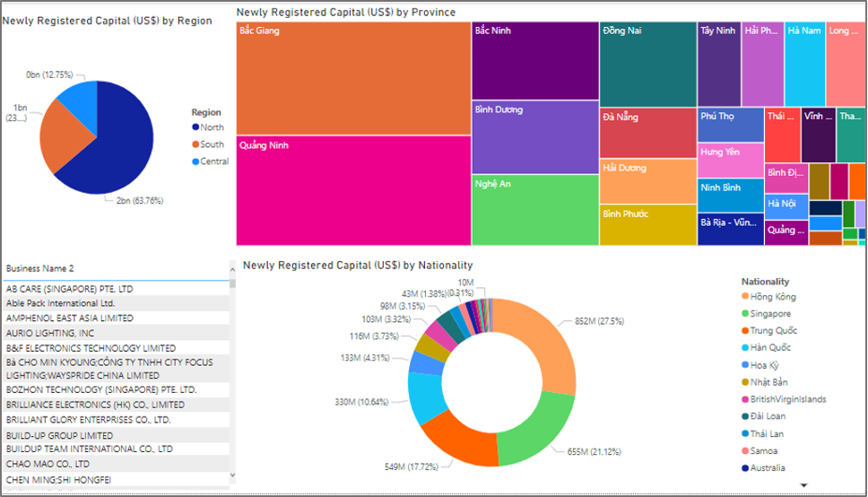
Task: Click the South region legend marker
Action: [195, 144]
